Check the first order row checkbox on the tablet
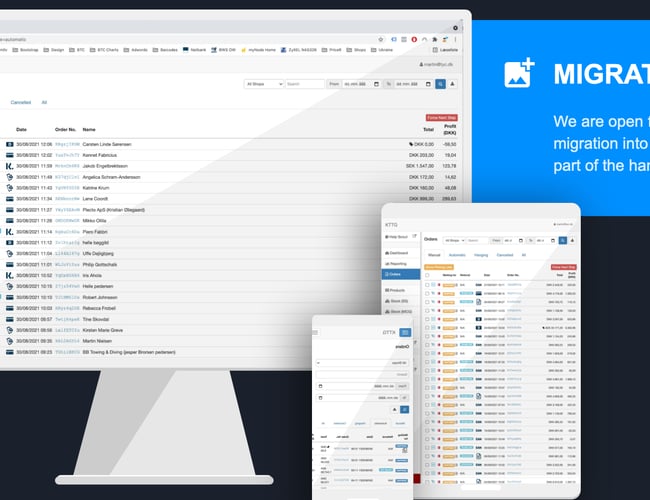Image resolution: width=650 pixels, height=500 pixels. tap(428, 285)
